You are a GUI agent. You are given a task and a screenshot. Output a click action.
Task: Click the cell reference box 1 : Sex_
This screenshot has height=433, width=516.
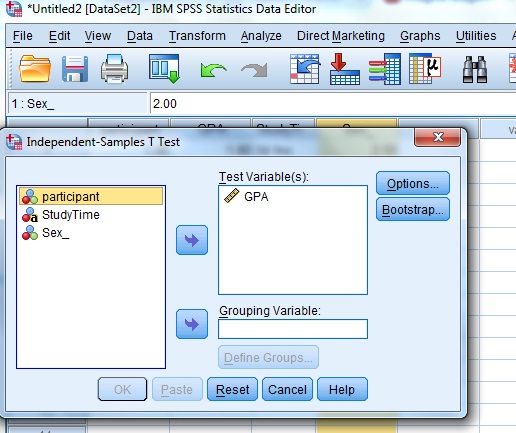77,104
